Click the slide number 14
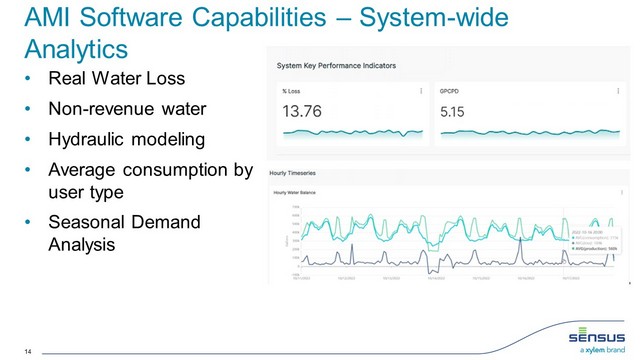Image resolution: width=640 pixels, height=360 pixels. (28, 351)
